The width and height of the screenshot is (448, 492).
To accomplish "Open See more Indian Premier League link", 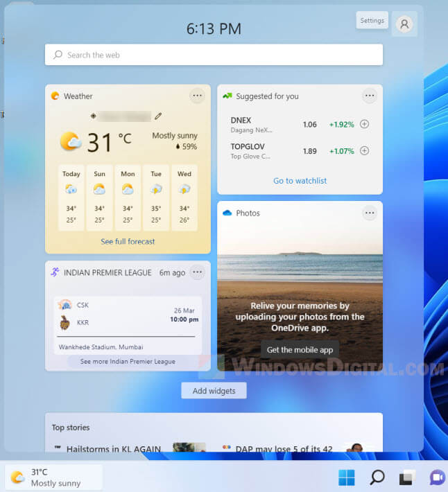I will click(x=128, y=362).
